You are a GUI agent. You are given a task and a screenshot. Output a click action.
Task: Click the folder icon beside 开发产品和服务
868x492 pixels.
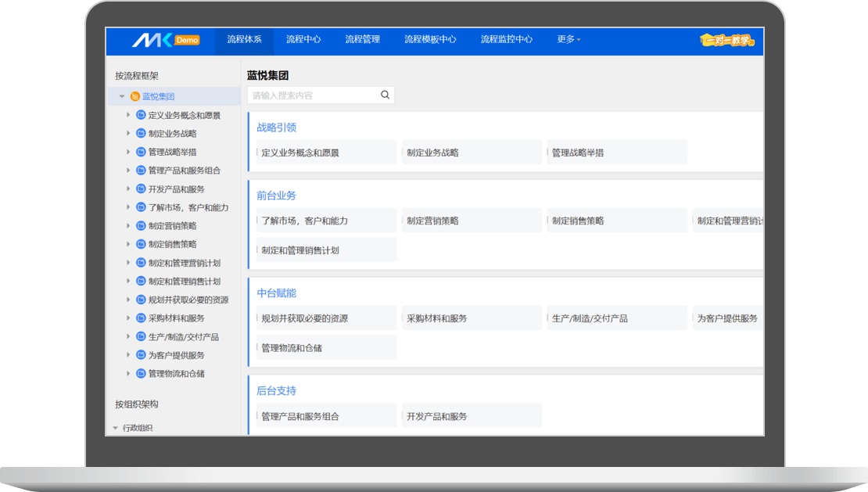tap(141, 189)
